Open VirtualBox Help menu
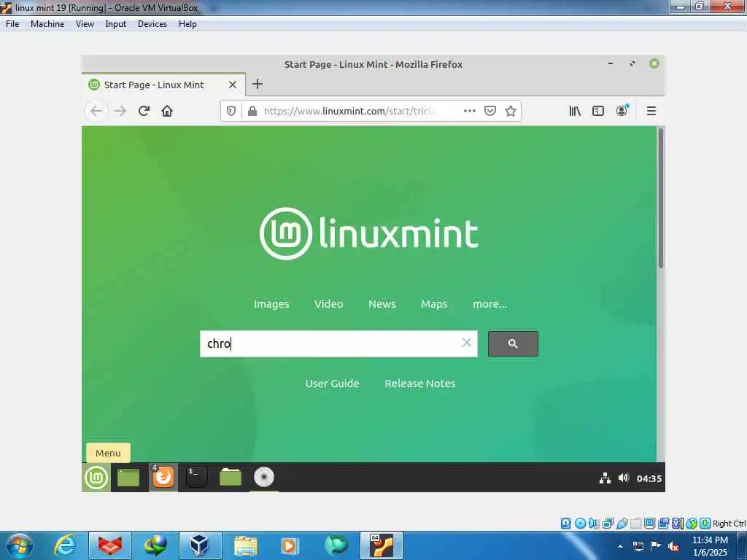Image resolution: width=747 pixels, height=560 pixels. point(187,24)
